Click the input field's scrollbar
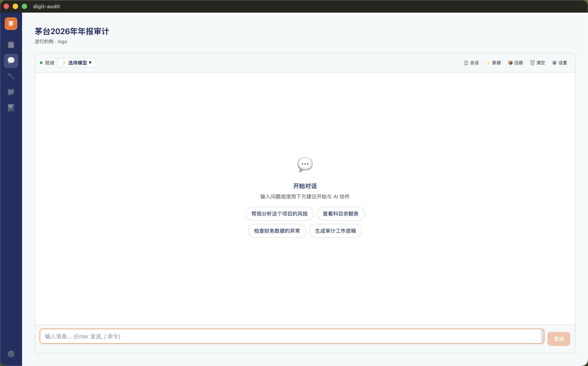This screenshot has width=588, height=366. pos(542,336)
